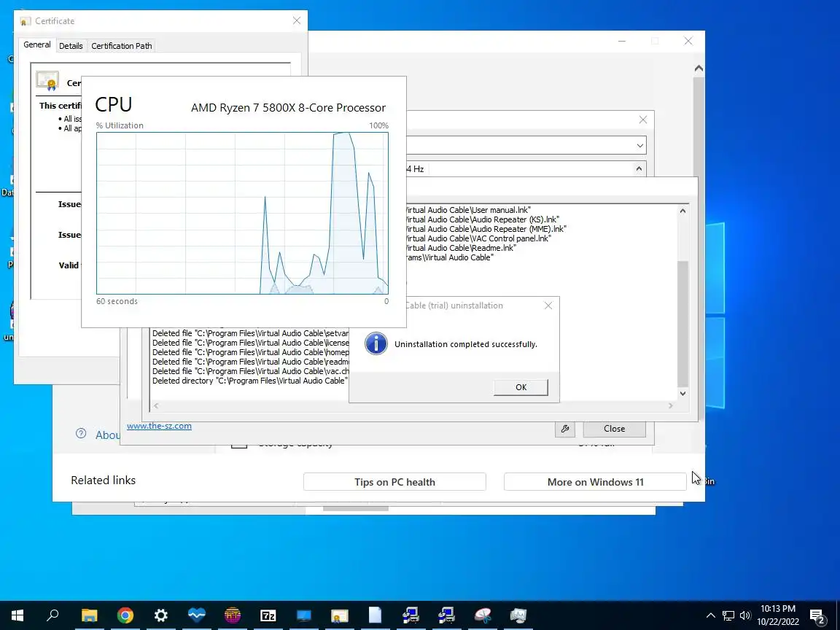The width and height of the screenshot is (840, 630).
Task: Select the 'Audio Repeater (KS).lnk' log line
Action: pos(482,219)
